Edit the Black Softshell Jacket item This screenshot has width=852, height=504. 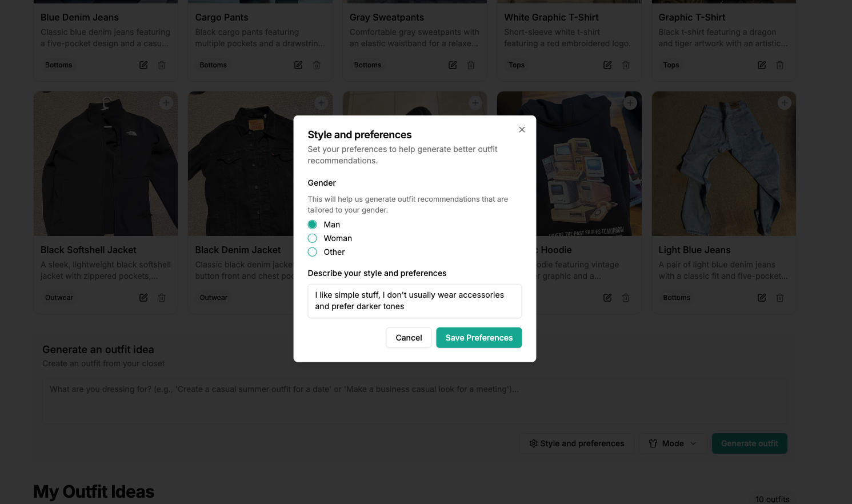143,298
